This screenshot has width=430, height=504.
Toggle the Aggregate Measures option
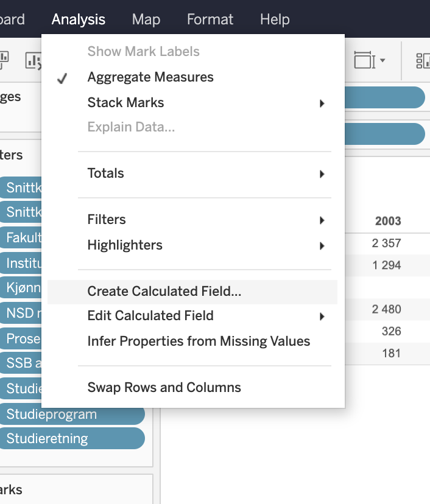150,77
